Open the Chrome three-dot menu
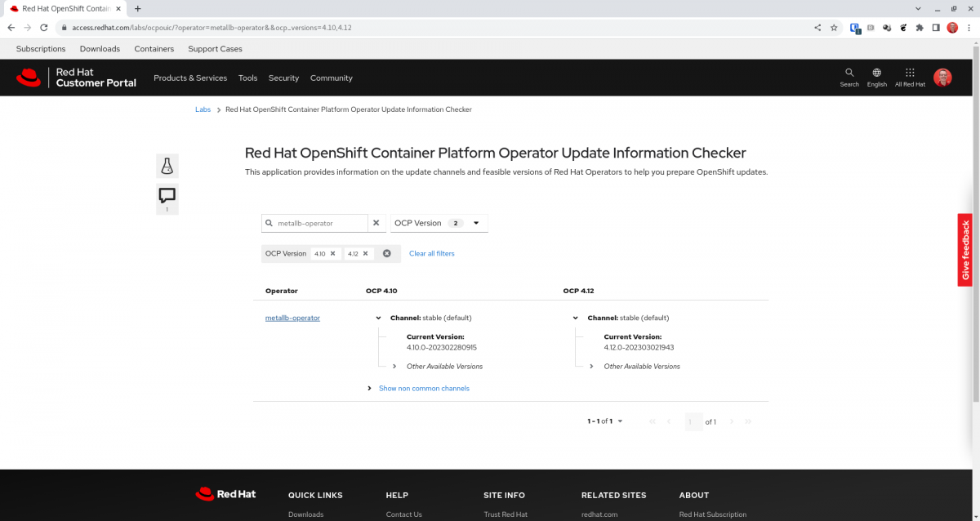This screenshot has height=521, width=980. (969, 27)
